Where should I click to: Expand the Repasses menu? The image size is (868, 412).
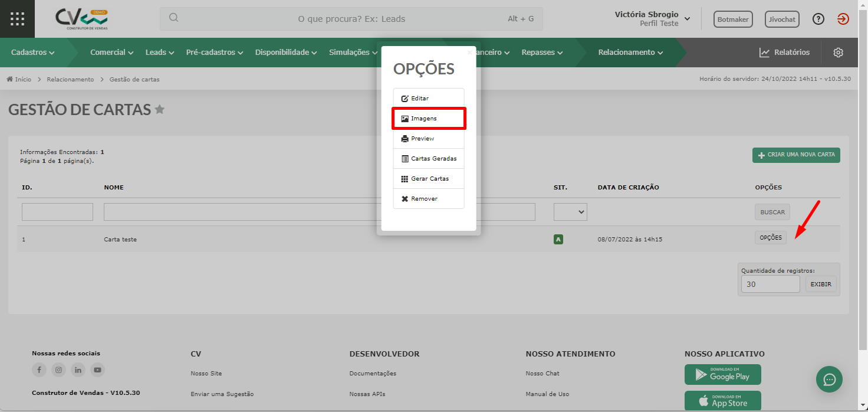tap(542, 53)
